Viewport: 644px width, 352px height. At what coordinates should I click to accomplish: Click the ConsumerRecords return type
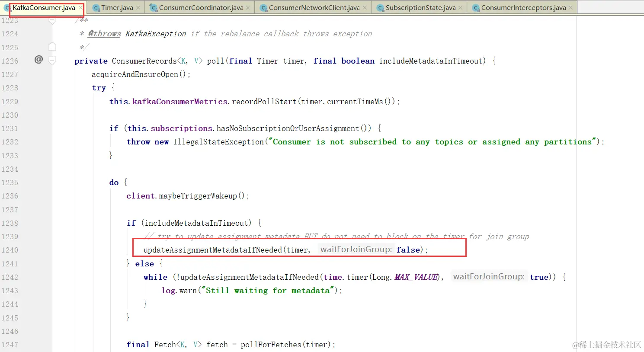144,61
